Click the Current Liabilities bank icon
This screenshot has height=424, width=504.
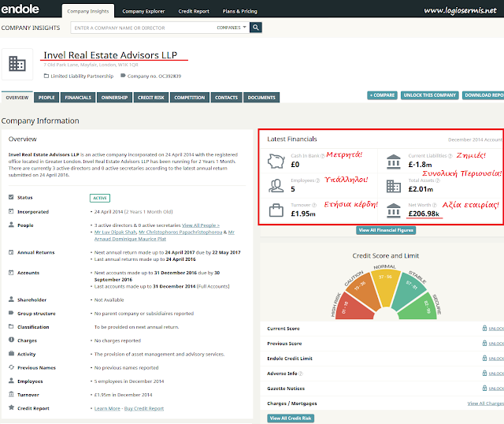pyautogui.click(x=394, y=162)
